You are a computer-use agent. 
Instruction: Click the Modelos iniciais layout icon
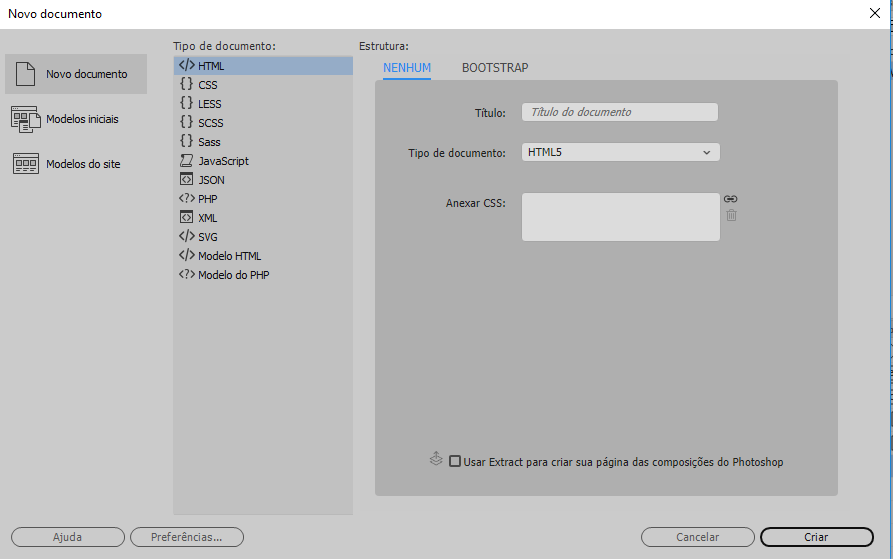tap(26, 119)
